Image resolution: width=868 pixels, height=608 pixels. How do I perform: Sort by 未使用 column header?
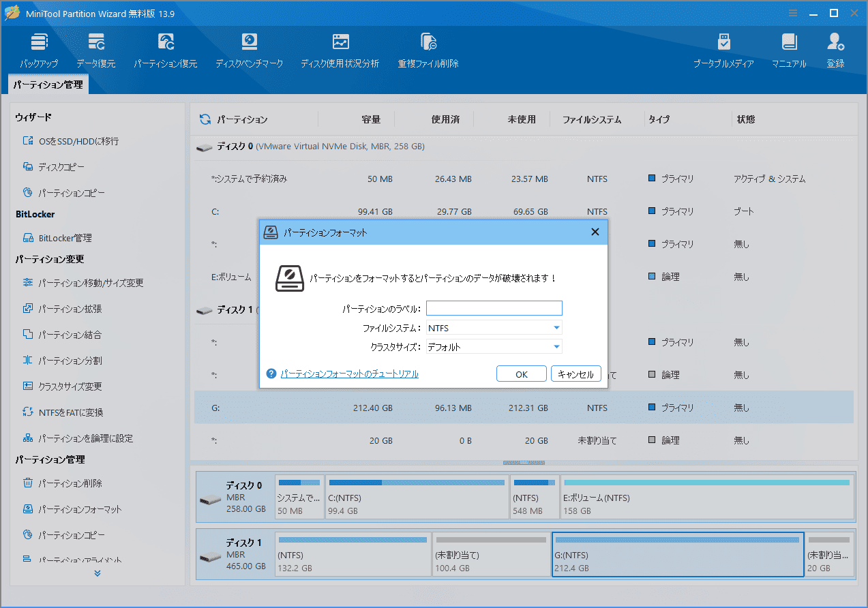coord(522,119)
